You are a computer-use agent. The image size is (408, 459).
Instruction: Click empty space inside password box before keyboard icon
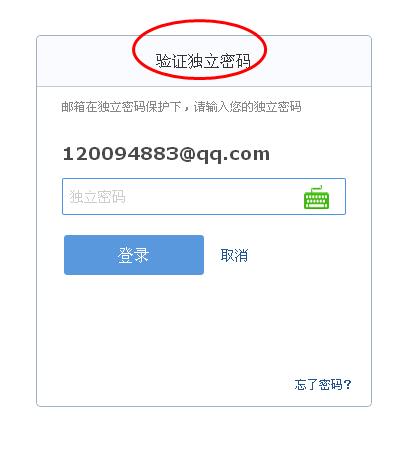[x=213, y=197]
